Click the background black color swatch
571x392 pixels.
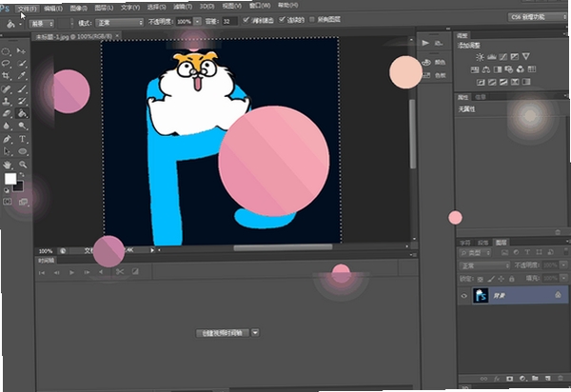tap(18, 187)
